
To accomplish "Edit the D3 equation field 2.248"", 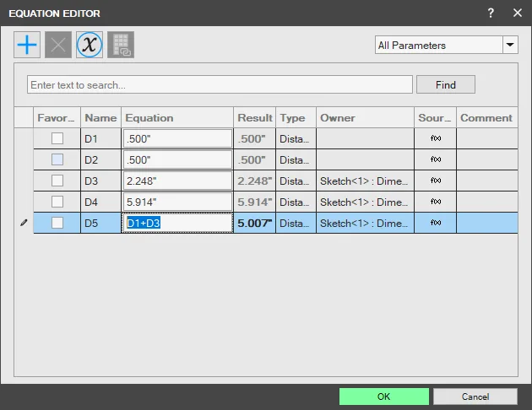I will point(177,181).
